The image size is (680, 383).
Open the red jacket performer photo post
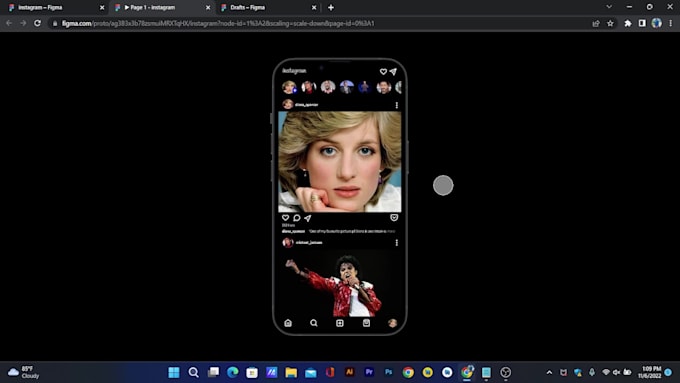340,283
